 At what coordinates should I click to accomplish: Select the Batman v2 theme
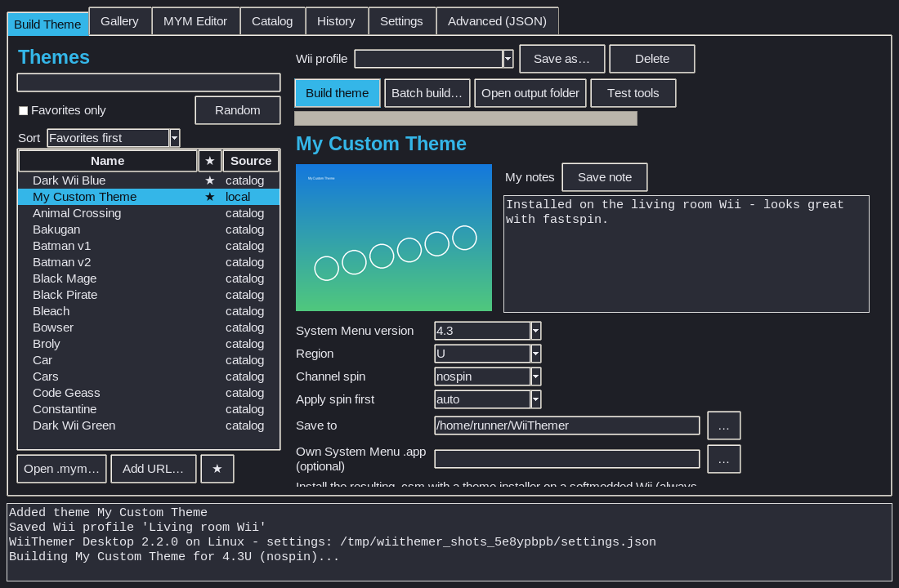click(149, 262)
